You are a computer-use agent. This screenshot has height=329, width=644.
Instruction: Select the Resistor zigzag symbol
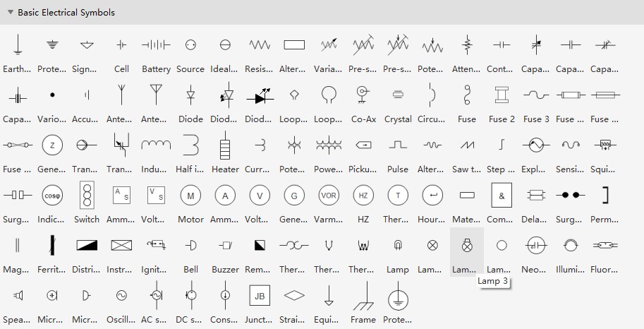[x=260, y=44]
